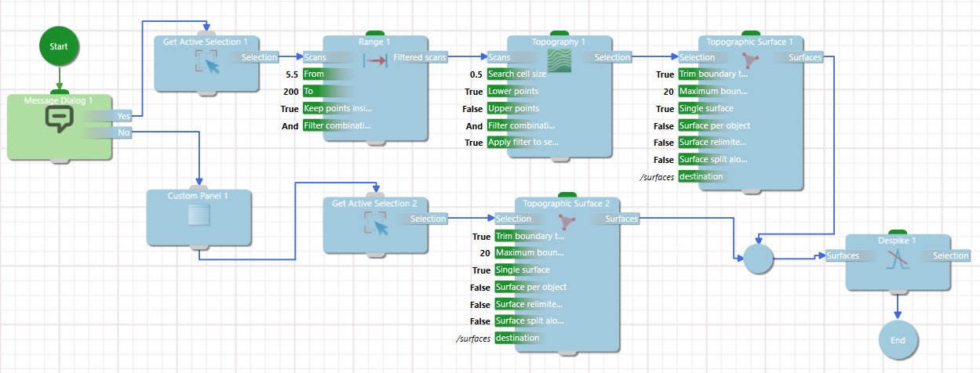980x373 pixels.
Task: Select Single surface parameter in Topographic Surface 1
Action: point(707,109)
